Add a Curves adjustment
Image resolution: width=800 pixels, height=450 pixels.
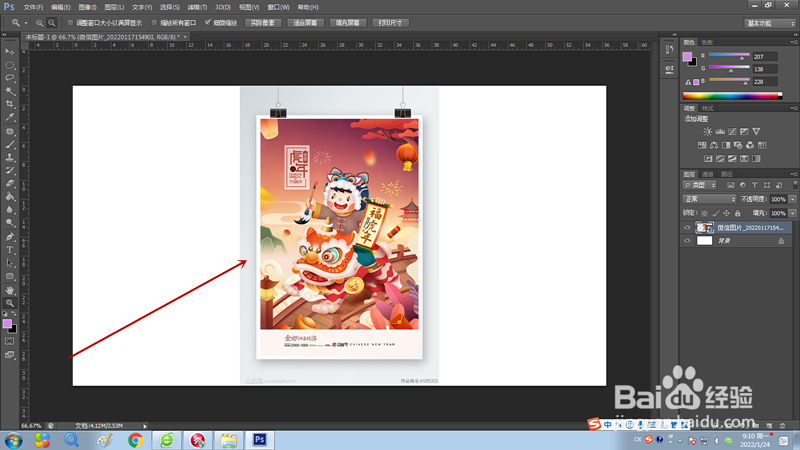[732, 132]
